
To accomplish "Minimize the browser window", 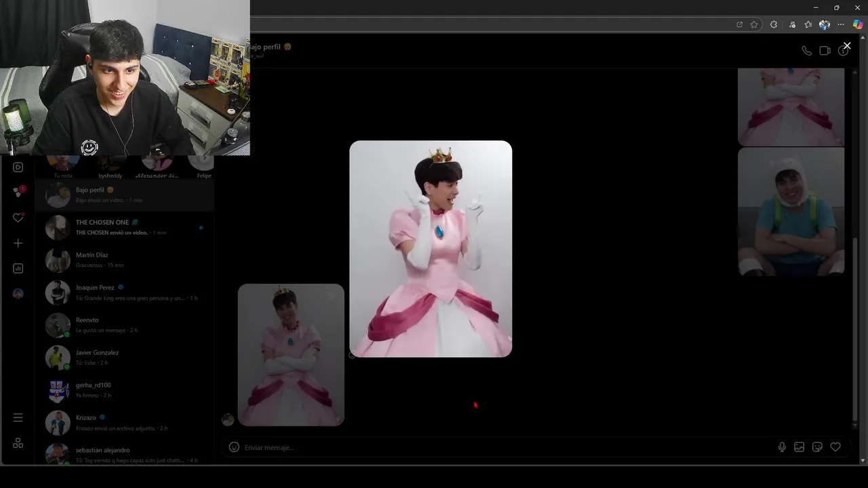I will [816, 7].
